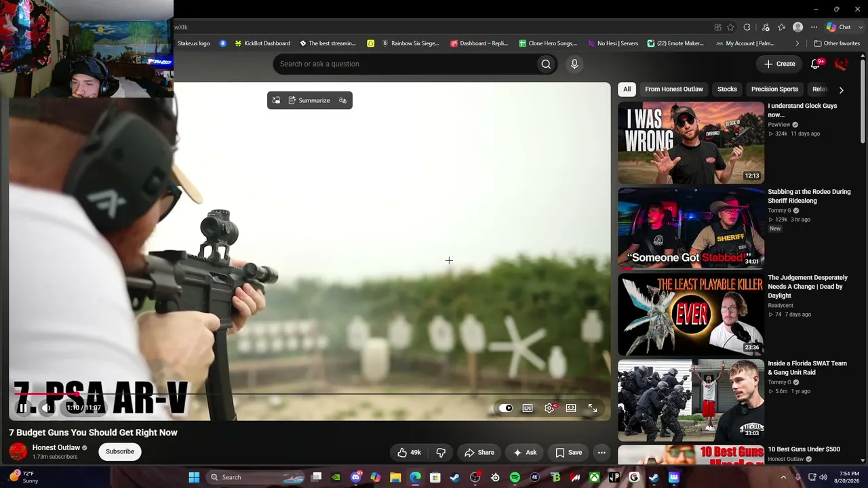Expand hidden bookmarks chevron

[797, 43]
